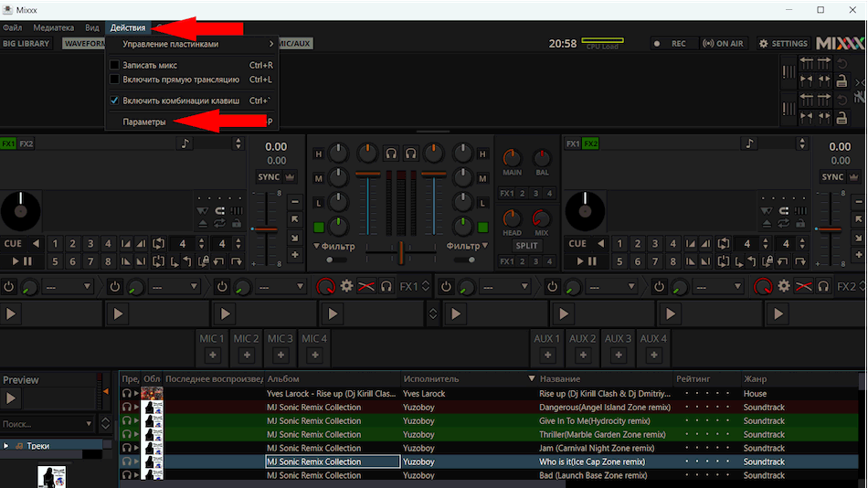Click the Жанр column header
This screenshot has width=868, height=488.
(755, 379)
